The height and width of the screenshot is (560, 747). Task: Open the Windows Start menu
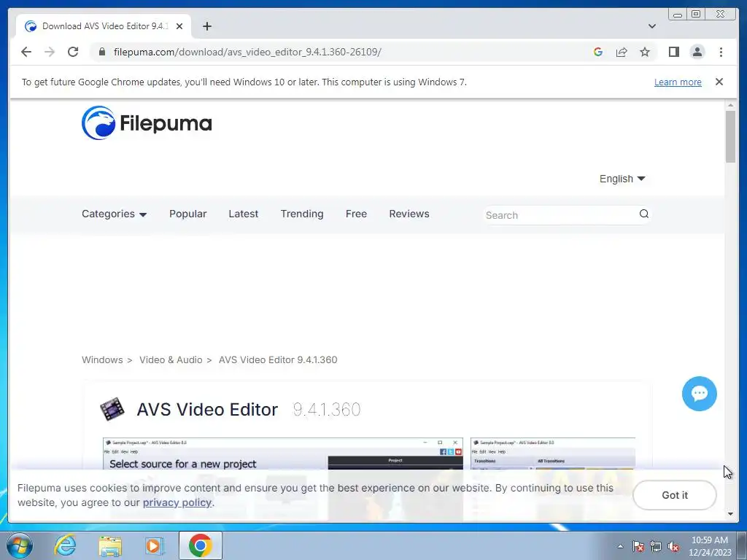click(x=20, y=545)
